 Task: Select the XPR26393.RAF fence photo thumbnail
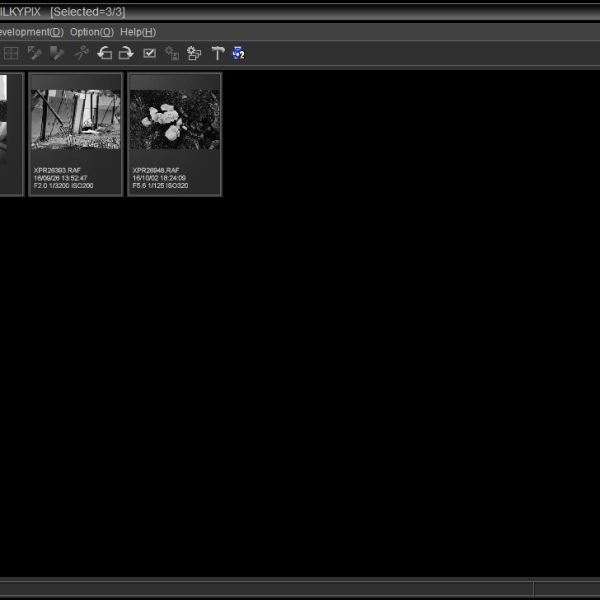point(76,120)
